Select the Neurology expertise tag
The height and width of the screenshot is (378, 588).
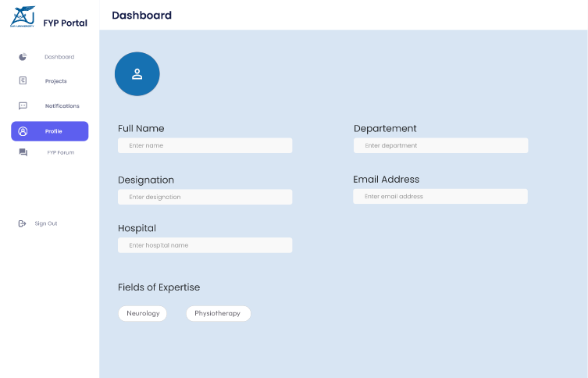pos(142,313)
